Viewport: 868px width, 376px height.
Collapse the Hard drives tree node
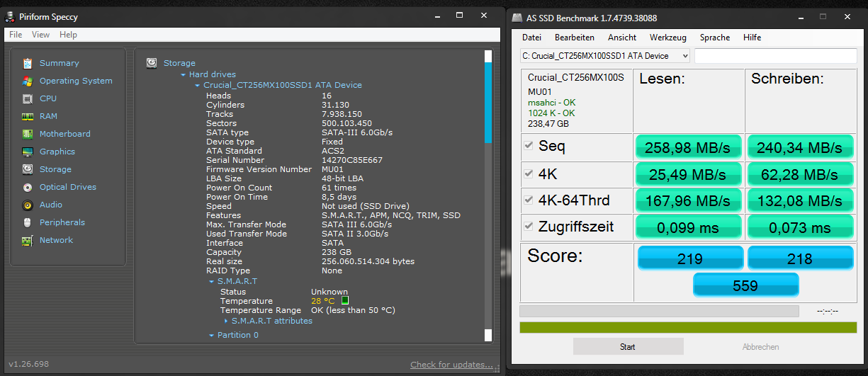(184, 74)
